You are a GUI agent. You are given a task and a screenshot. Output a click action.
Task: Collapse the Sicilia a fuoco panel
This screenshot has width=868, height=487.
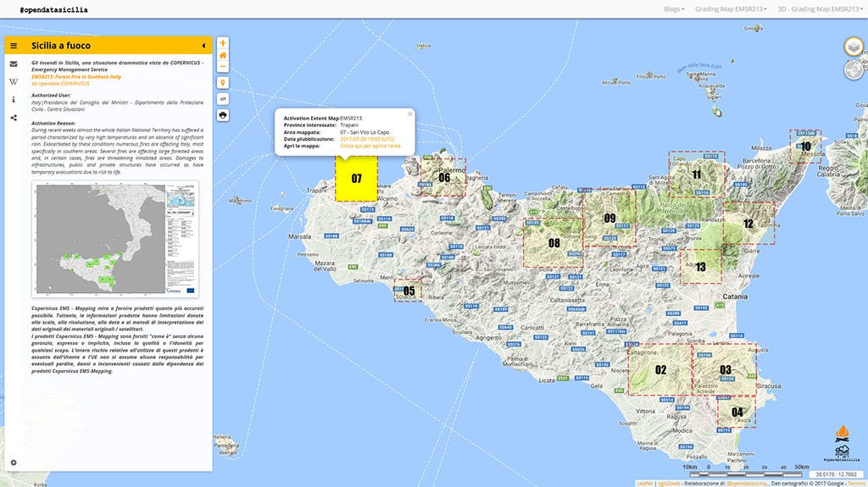point(203,46)
